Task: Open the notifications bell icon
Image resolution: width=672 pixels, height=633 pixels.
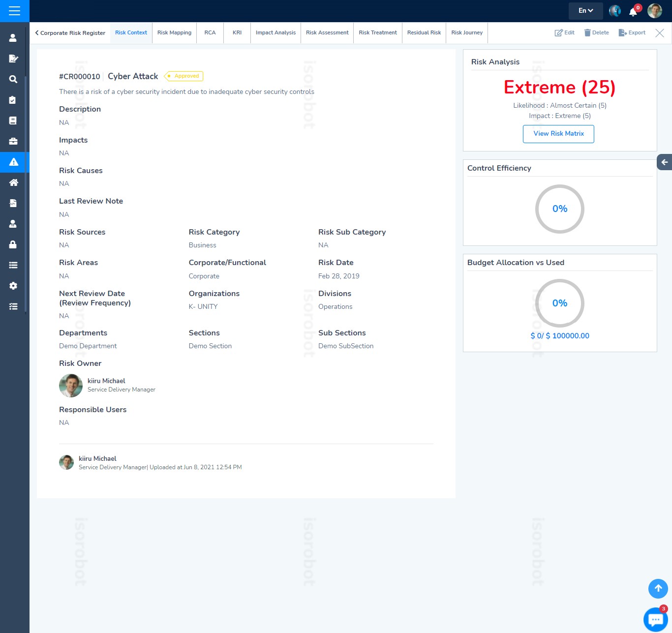Action: point(633,11)
